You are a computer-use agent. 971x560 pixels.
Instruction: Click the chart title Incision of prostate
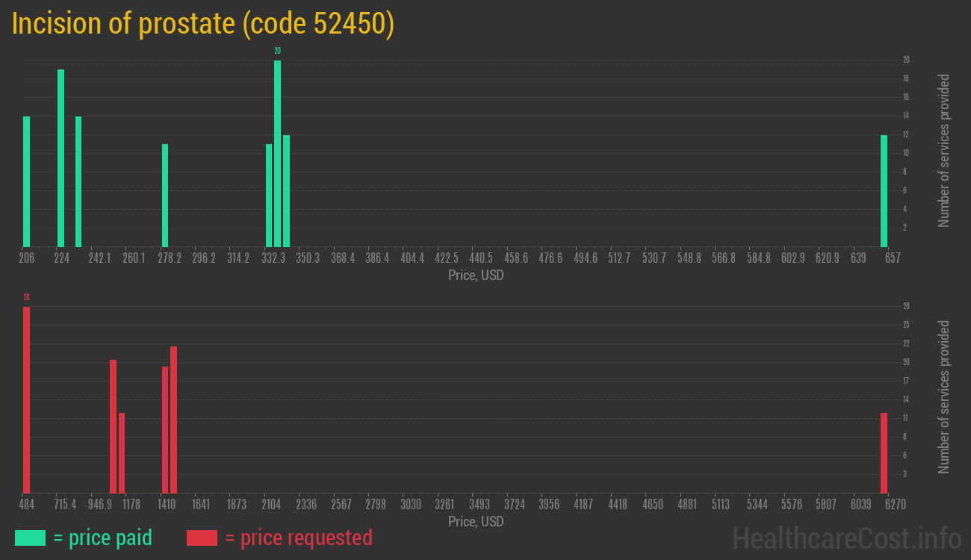202,24
